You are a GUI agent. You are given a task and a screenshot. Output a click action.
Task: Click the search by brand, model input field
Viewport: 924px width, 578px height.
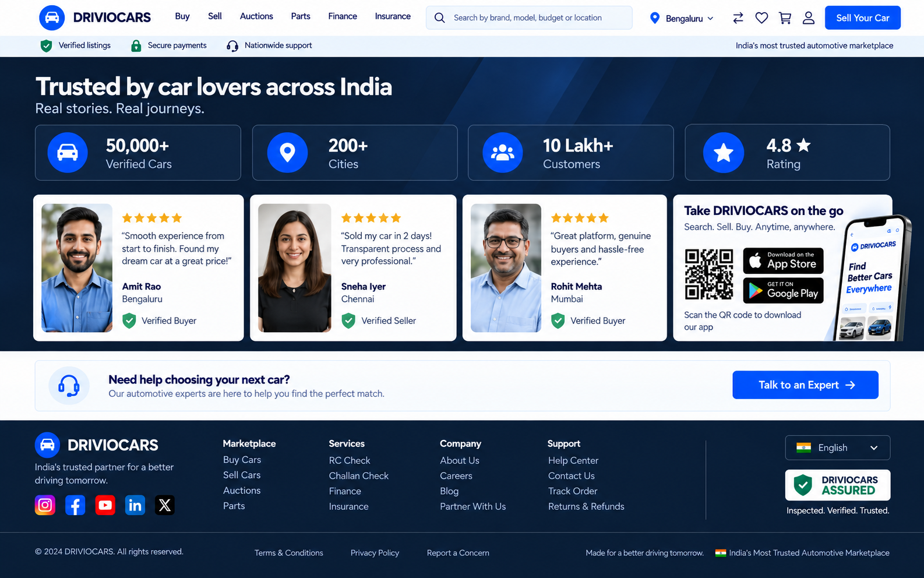pos(529,18)
